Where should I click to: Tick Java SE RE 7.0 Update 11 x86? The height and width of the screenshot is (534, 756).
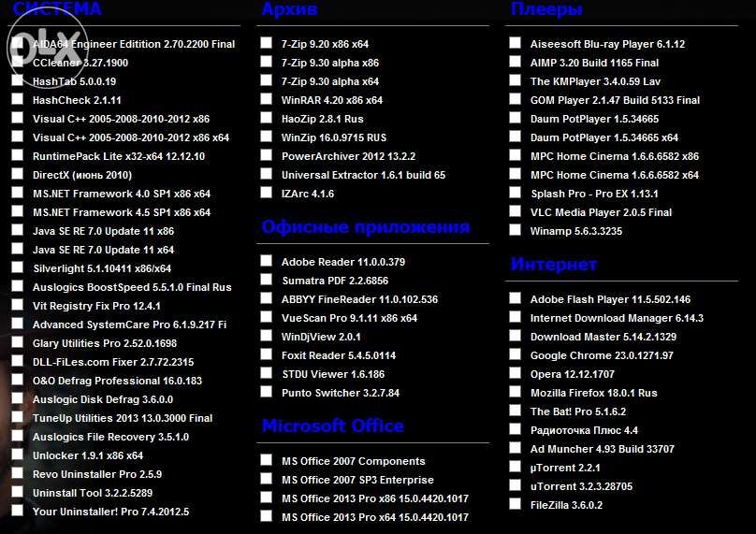coord(18,230)
